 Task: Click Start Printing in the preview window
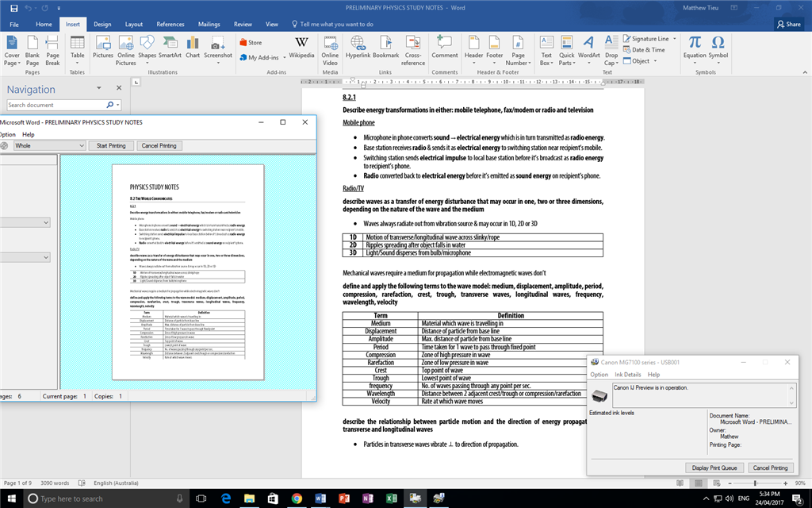pyautogui.click(x=111, y=146)
